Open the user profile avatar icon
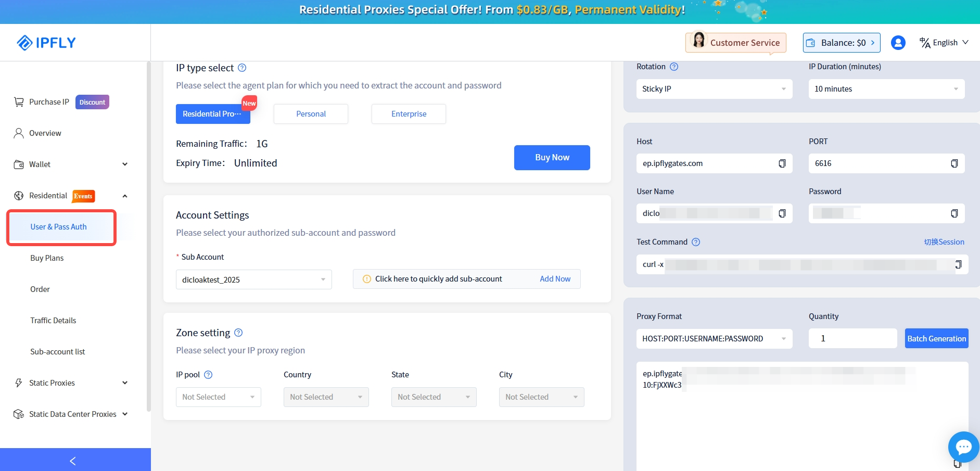 [x=898, y=43]
